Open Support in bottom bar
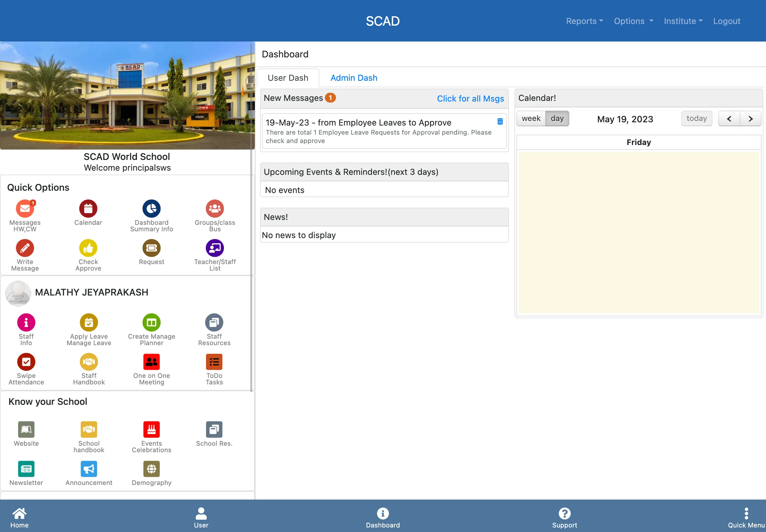The image size is (766, 532). pos(564,518)
